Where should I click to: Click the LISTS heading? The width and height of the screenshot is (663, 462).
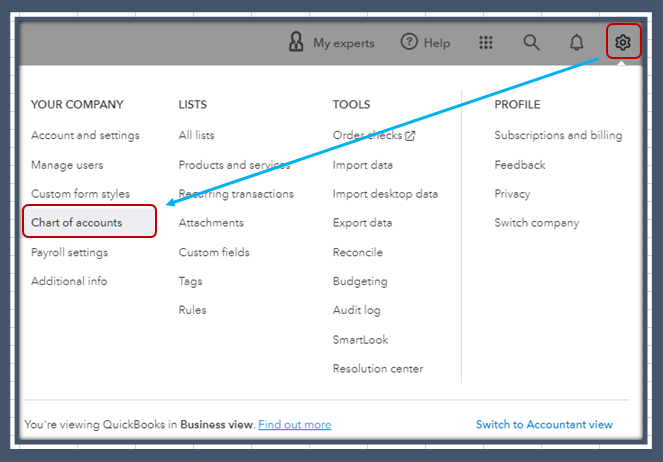coord(192,104)
